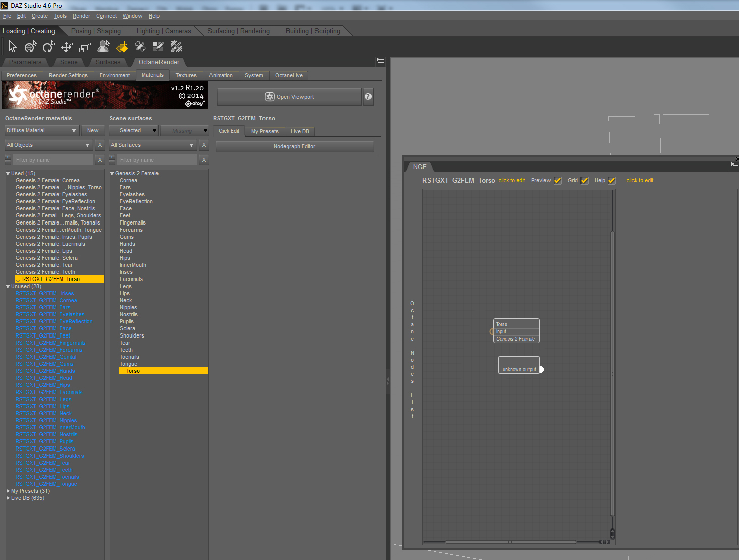Disable the Help checkbox in NGE
The height and width of the screenshot is (560, 739).
[612, 181]
